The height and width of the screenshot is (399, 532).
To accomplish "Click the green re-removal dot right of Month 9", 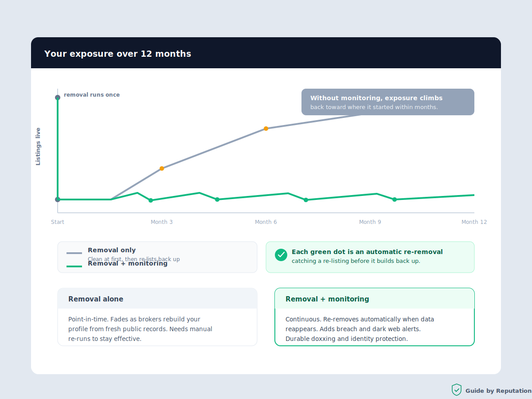I will pos(395,199).
